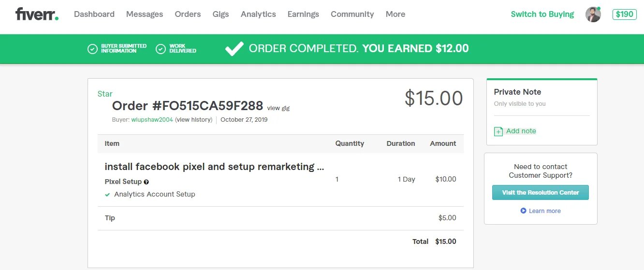This screenshot has height=270, width=644.
Task: Go to Messages
Action: click(x=145, y=14)
